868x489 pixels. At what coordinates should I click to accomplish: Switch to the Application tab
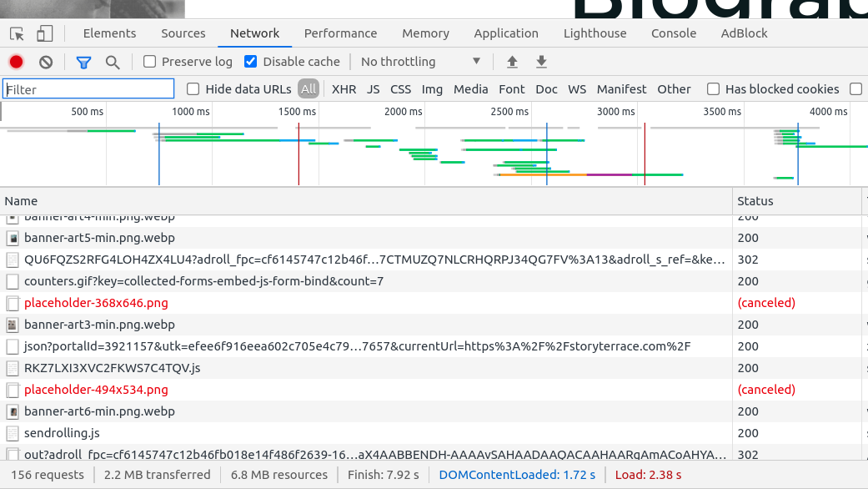[506, 33]
